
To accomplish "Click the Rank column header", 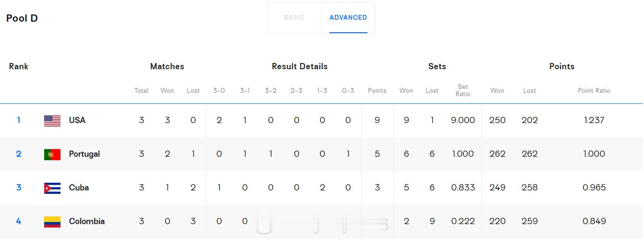I will click(19, 66).
